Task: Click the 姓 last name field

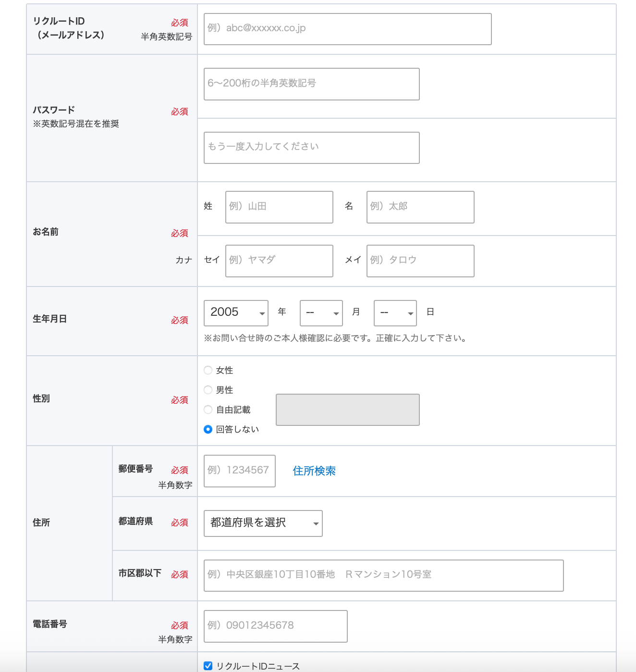Action: tap(279, 207)
